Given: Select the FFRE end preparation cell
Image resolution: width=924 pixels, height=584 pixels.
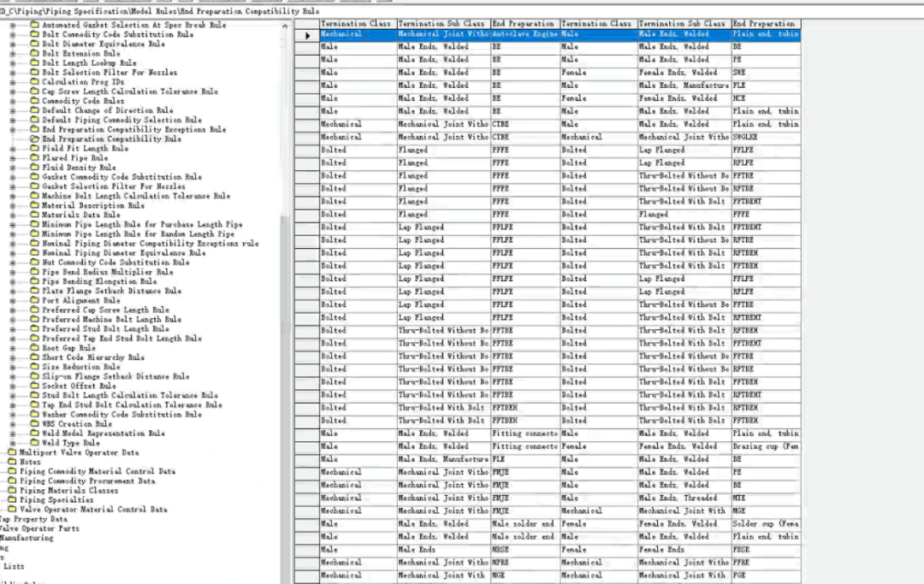Looking at the screenshot, I should pyautogui.click(x=766, y=563).
